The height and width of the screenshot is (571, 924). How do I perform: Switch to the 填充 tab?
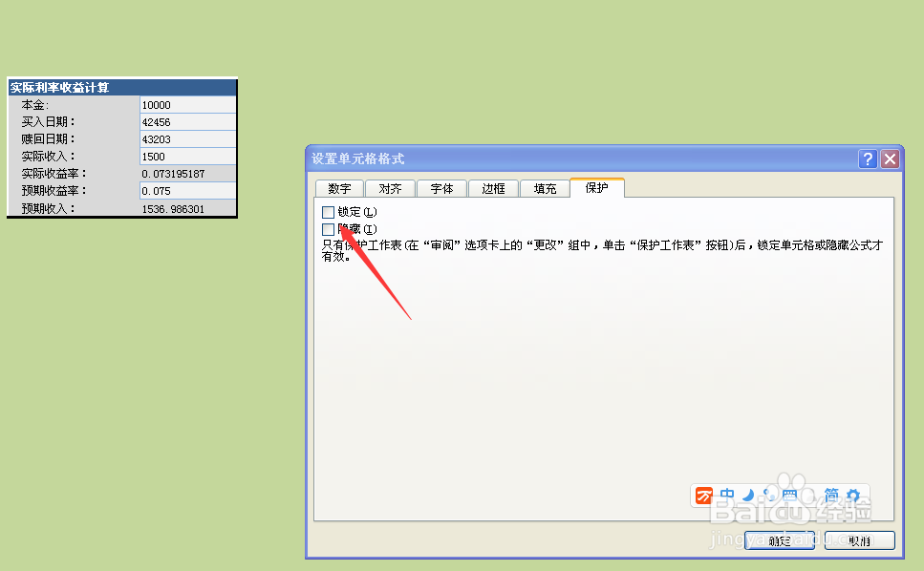click(545, 188)
